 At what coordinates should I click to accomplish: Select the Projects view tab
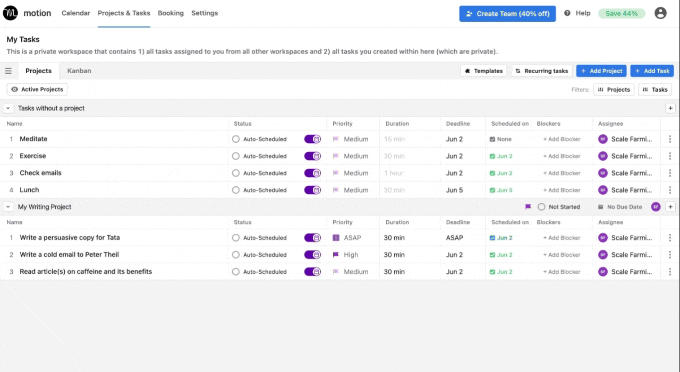[38, 71]
